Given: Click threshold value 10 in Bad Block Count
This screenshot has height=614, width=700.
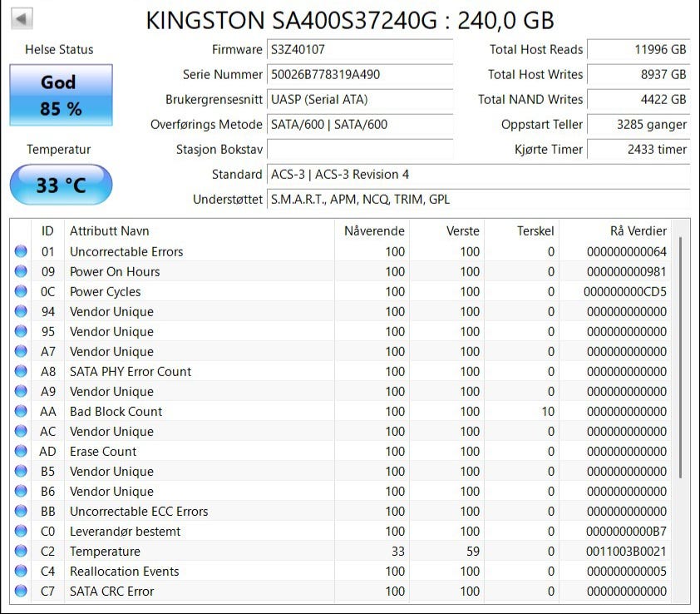Looking at the screenshot, I should (548, 412).
